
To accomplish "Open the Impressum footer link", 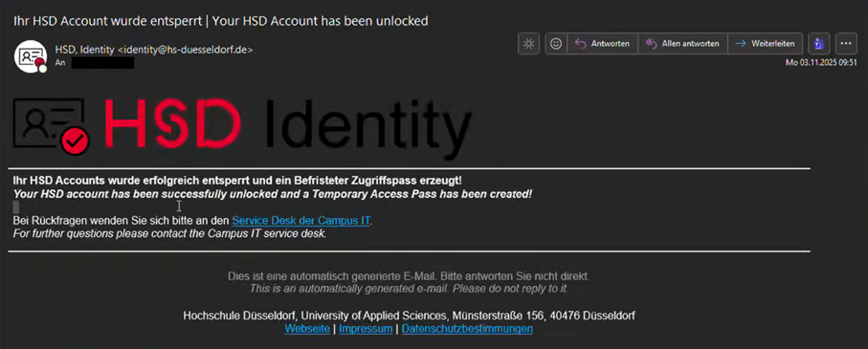I will 366,329.
